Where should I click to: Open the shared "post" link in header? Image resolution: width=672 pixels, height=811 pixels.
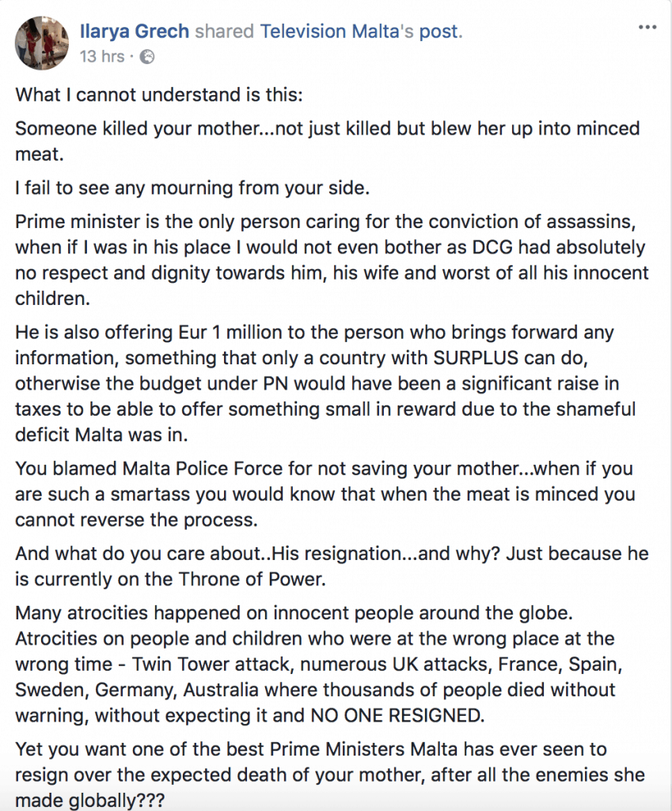coord(442,32)
